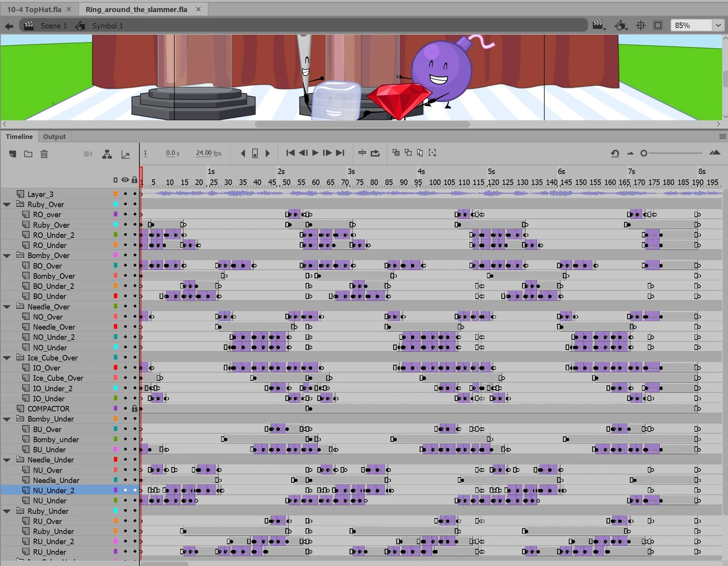Enable edit multiple frames
Viewport: 728px width, 566px height.
click(420, 153)
